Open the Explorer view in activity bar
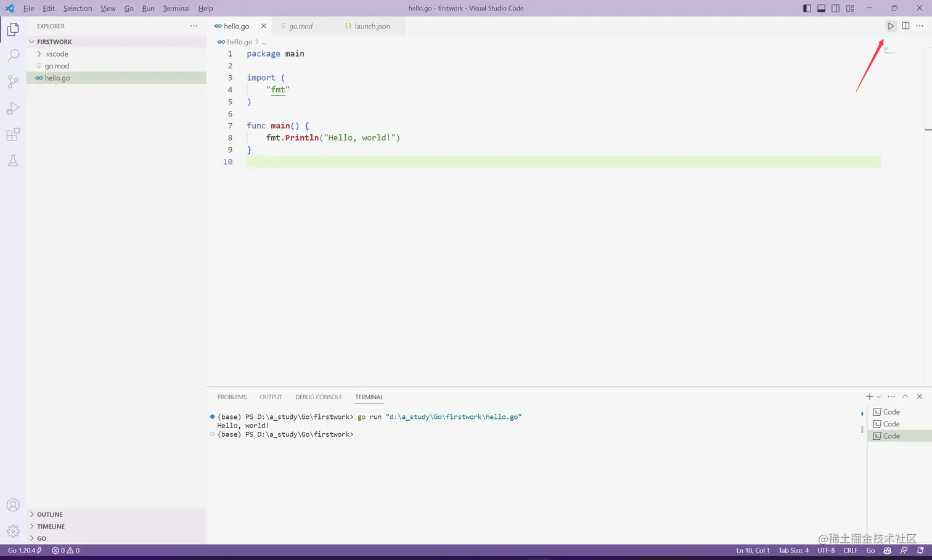The width and height of the screenshot is (932, 560). coord(13,30)
